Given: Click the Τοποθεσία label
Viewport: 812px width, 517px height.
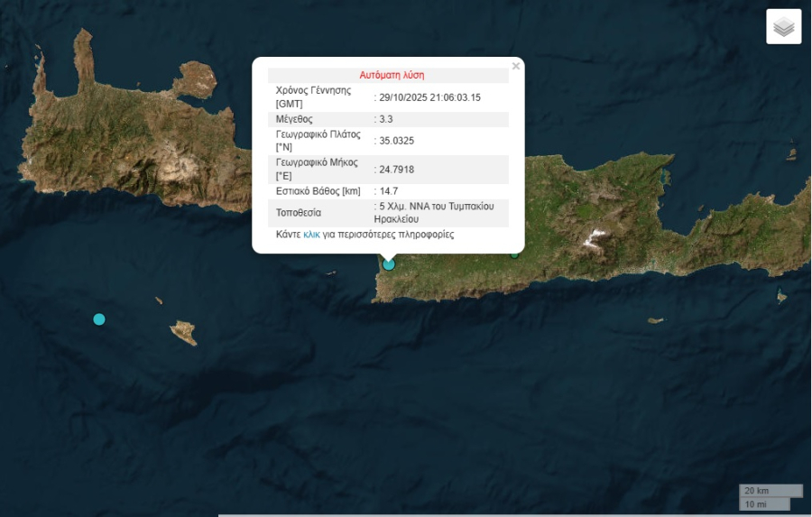Looking at the screenshot, I should [299, 213].
